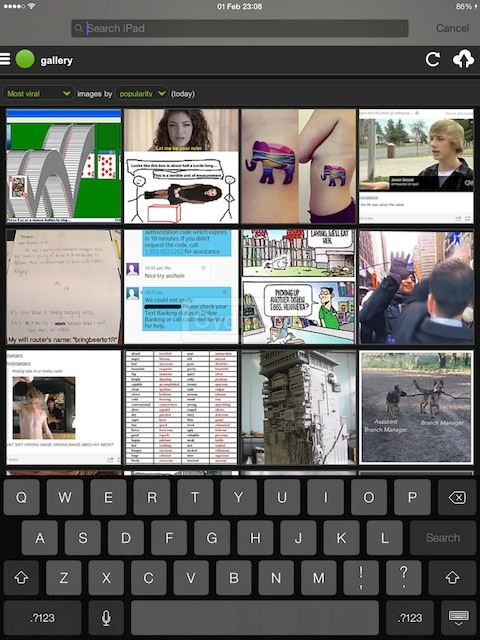Open the elephant tattoo thumbnail
The width and height of the screenshot is (480, 640).
point(298,166)
